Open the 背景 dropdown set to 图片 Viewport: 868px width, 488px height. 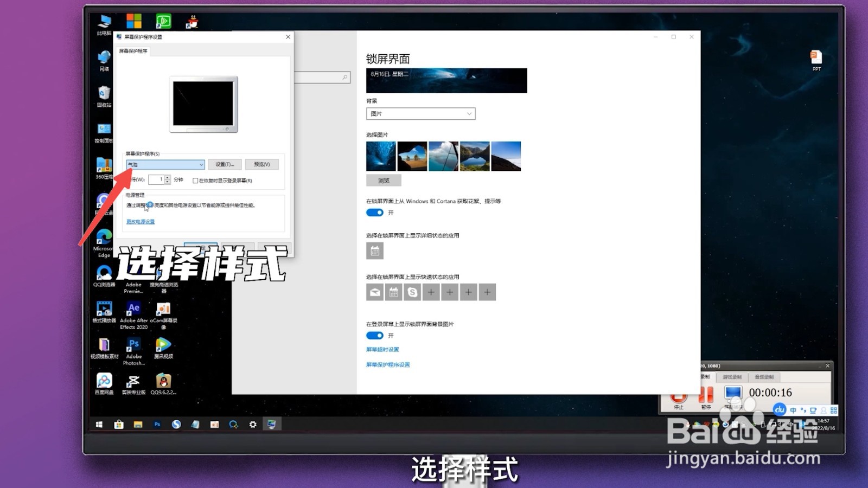coord(420,113)
